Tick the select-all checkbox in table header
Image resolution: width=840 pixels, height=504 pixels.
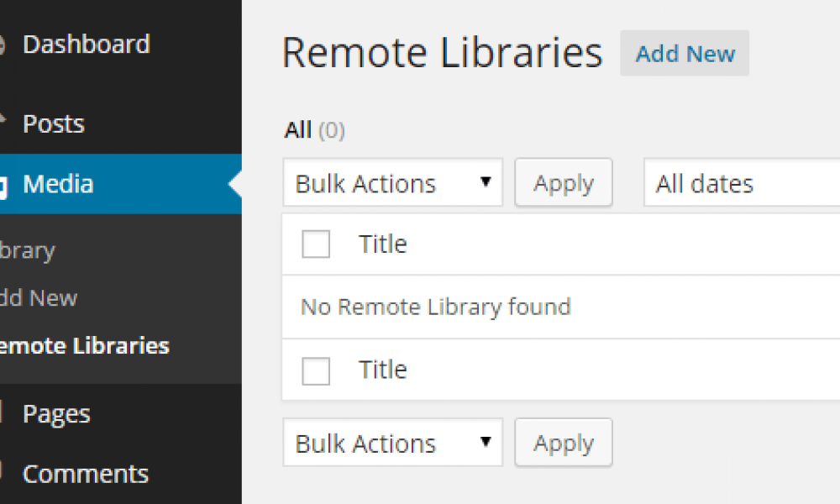[316, 244]
